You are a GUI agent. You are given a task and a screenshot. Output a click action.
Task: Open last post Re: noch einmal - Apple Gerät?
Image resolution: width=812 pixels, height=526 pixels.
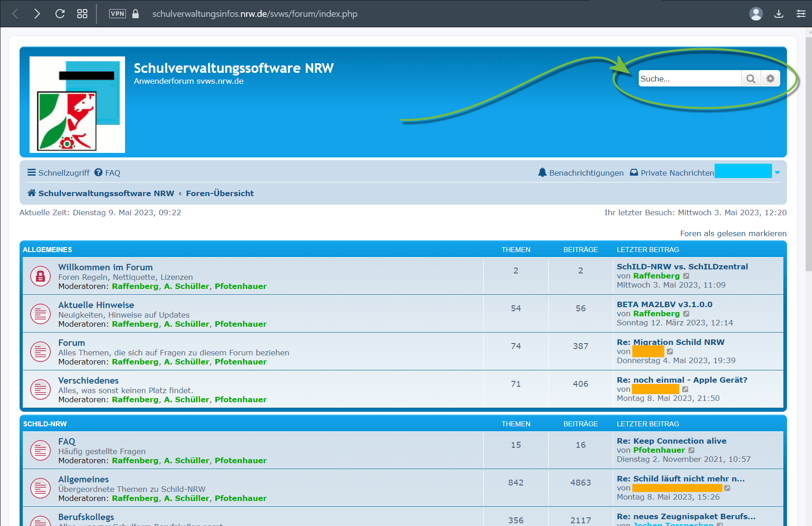click(x=682, y=380)
